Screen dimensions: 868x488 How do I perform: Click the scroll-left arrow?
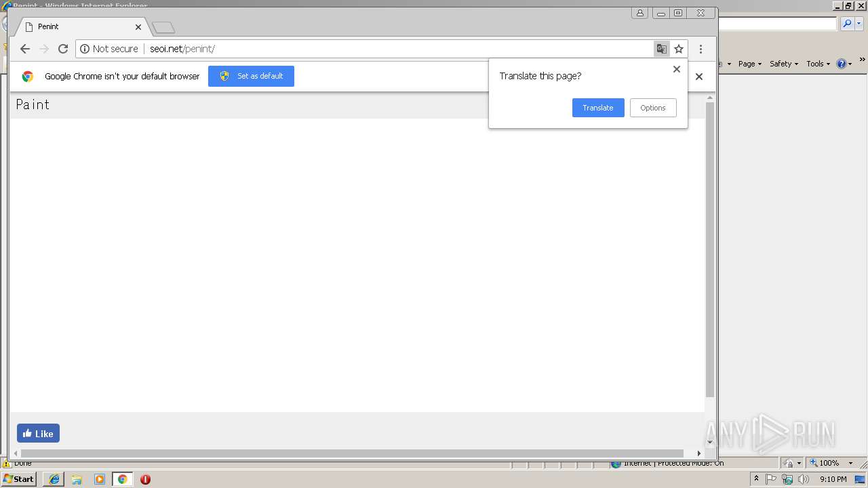[16, 453]
